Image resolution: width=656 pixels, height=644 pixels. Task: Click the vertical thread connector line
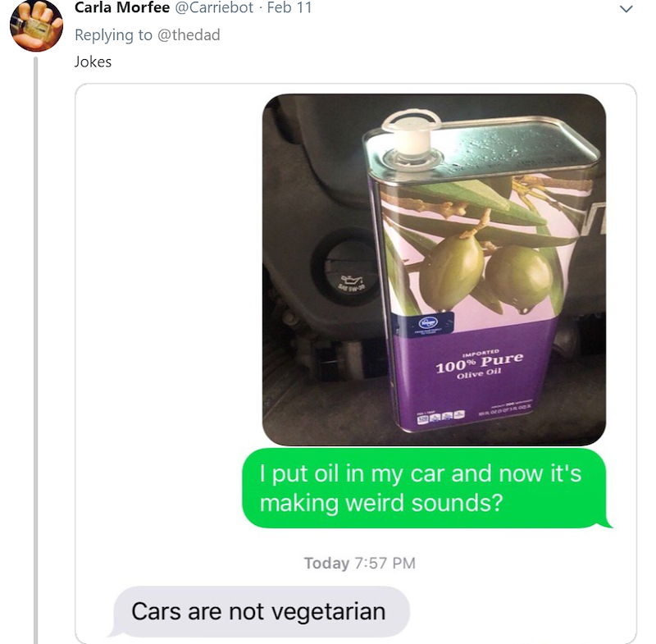tap(35, 349)
